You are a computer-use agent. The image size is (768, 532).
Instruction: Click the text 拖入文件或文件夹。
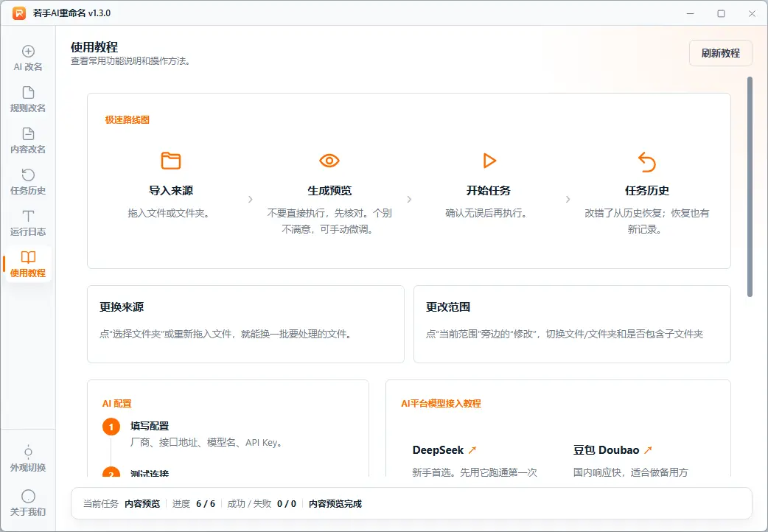(169, 213)
